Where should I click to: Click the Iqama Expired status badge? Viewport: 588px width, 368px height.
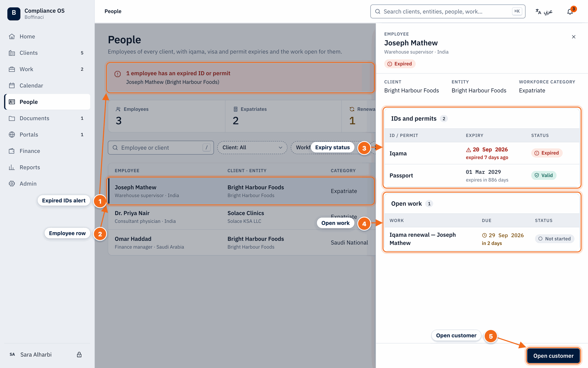tap(547, 153)
